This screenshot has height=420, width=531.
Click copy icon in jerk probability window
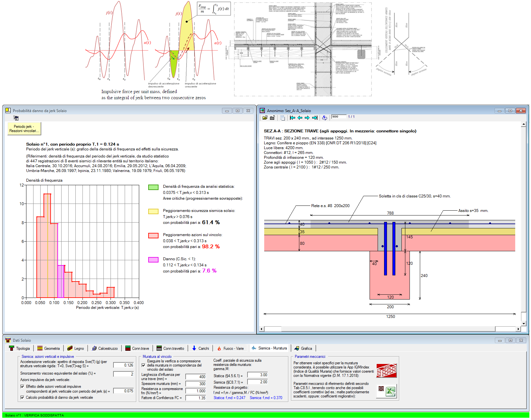click(x=16, y=118)
